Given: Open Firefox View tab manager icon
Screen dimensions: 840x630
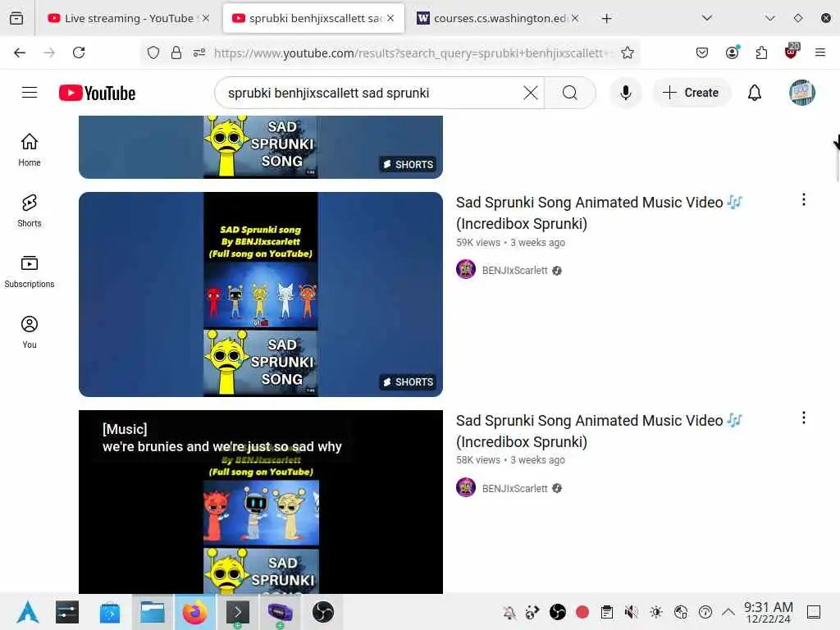Looking at the screenshot, I should pyautogui.click(x=16, y=18).
